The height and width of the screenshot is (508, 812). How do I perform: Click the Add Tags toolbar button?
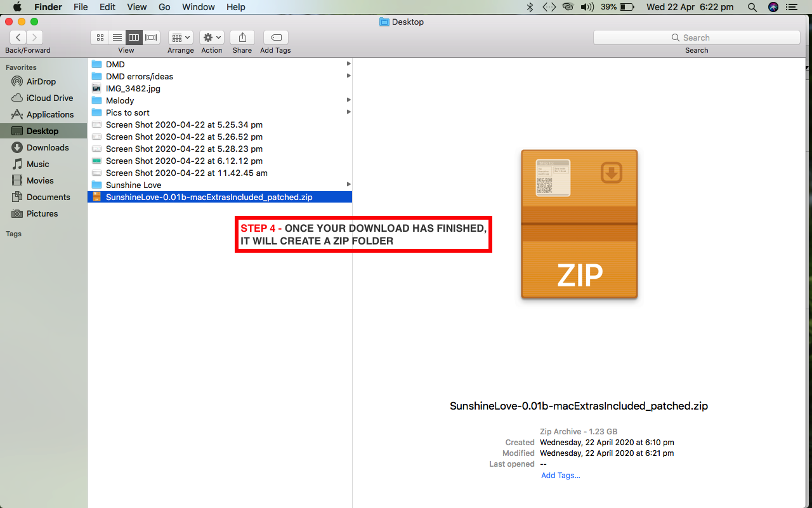pyautogui.click(x=275, y=37)
